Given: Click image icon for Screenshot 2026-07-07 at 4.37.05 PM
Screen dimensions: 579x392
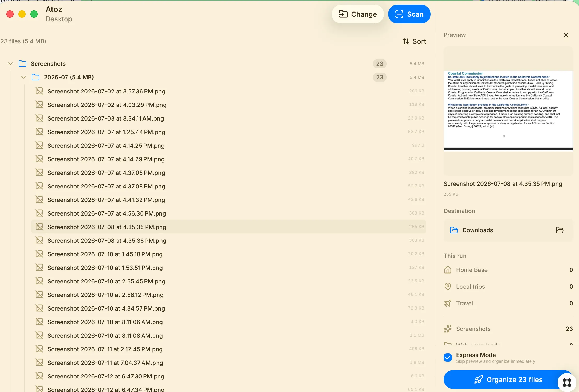Looking at the screenshot, I should click(x=39, y=173).
